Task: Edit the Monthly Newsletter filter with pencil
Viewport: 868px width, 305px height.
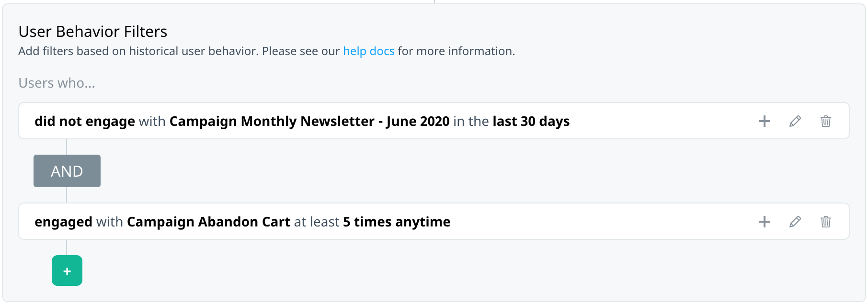Action: coord(795,121)
